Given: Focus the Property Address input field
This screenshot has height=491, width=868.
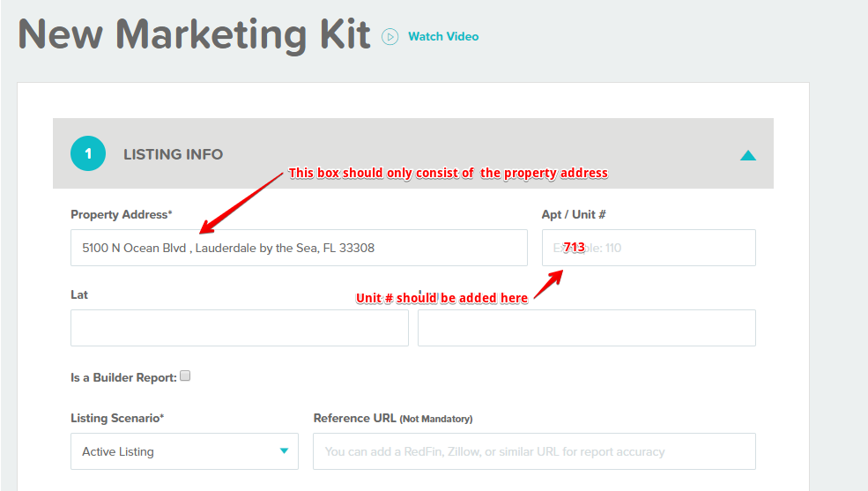Looking at the screenshot, I should 299,248.
